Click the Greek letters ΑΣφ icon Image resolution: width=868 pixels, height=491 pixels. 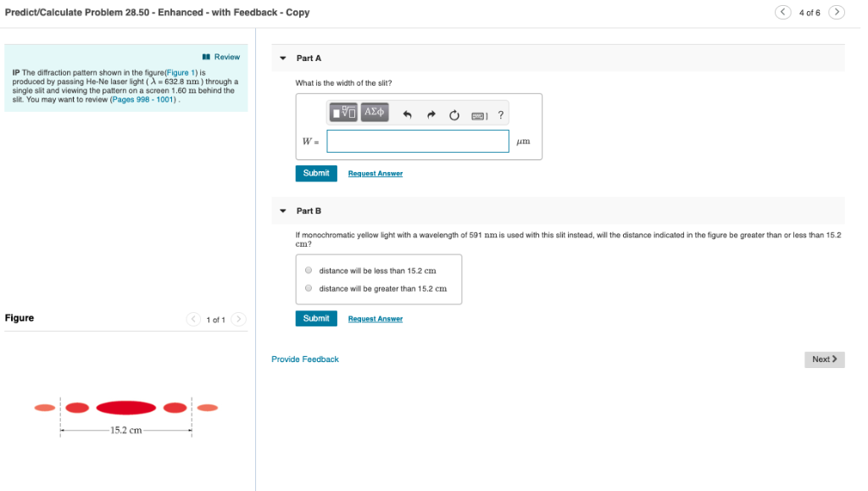(375, 112)
